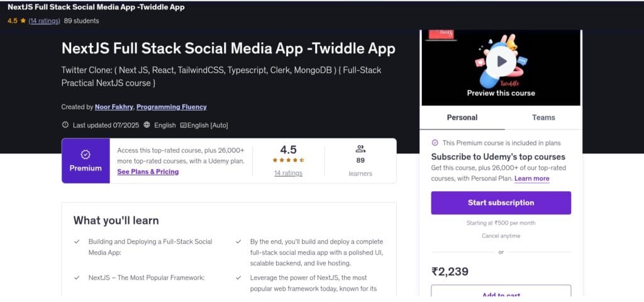Open See Plans & Pricing link
Screen dimensions: 644x302
(148, 172)
